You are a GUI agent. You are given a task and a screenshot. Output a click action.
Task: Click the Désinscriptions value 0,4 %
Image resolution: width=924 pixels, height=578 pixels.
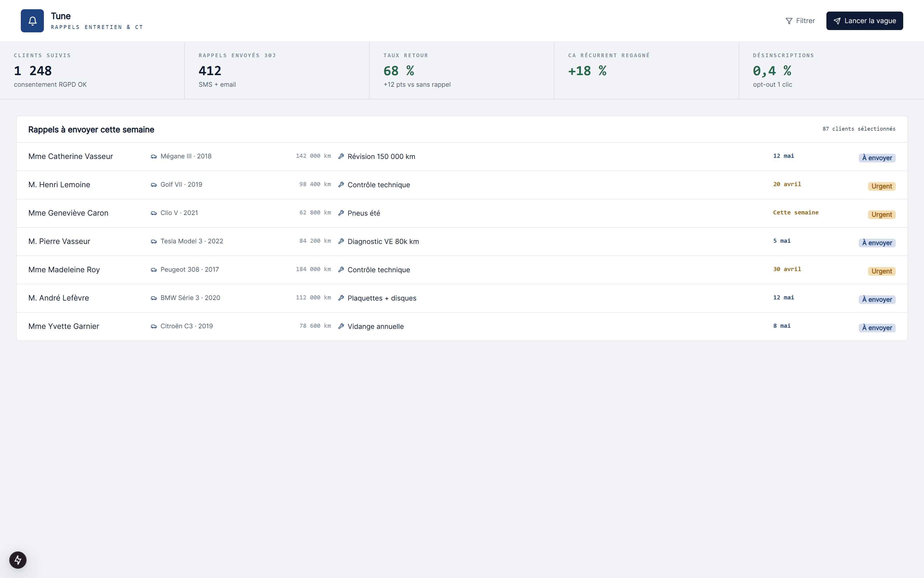pos(772,71)
